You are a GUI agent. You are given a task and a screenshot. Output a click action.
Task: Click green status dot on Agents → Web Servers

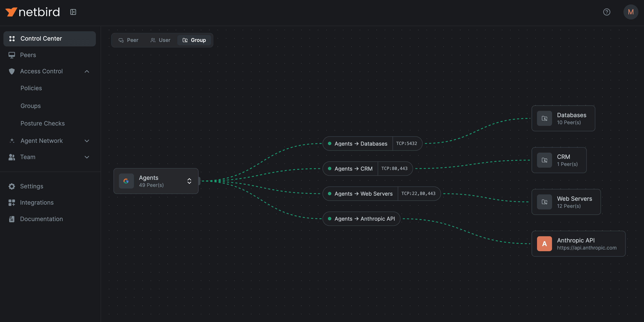329,193
